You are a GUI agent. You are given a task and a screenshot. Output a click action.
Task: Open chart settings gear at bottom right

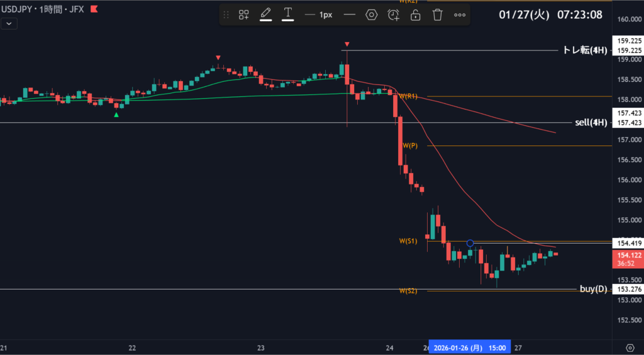click(630, 347)
